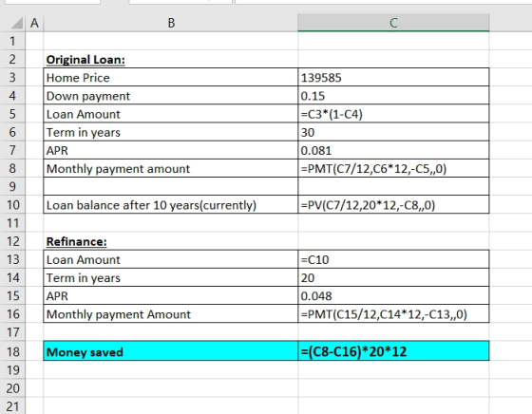Select row 19 header
This screenshot has height=414, width=532.
(x=12, y=370)
